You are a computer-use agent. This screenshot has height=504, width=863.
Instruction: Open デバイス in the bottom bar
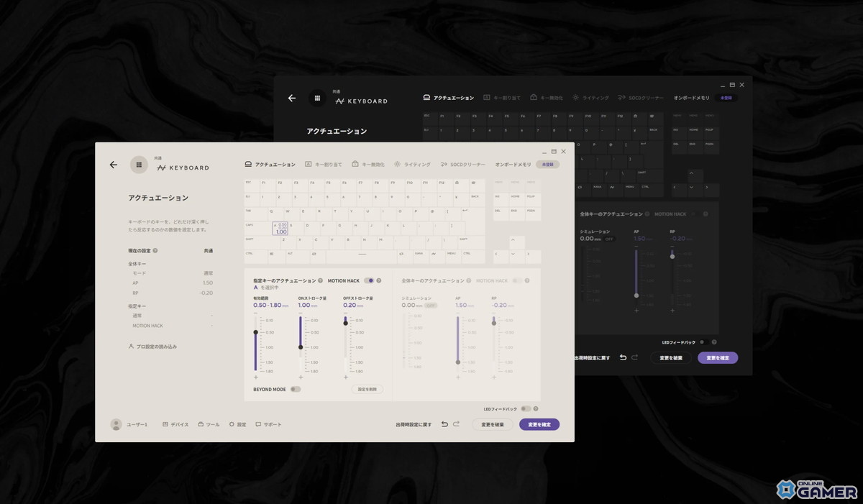point(175,425)
